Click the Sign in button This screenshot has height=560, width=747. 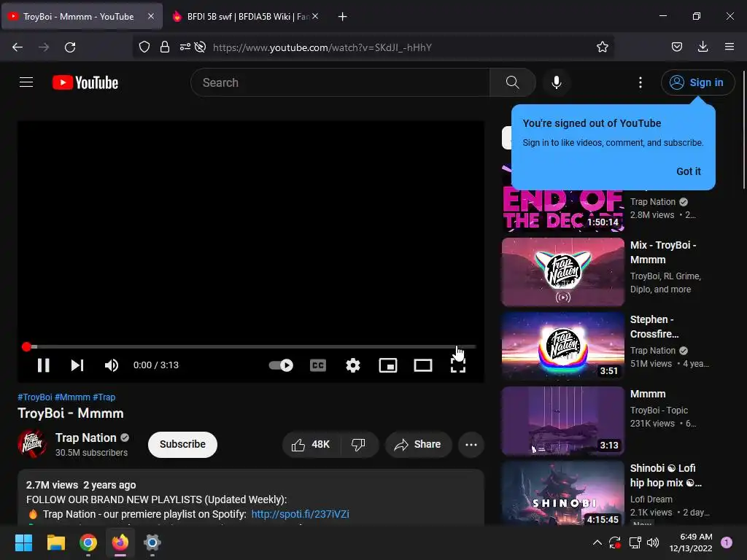(x=697, y=82)
